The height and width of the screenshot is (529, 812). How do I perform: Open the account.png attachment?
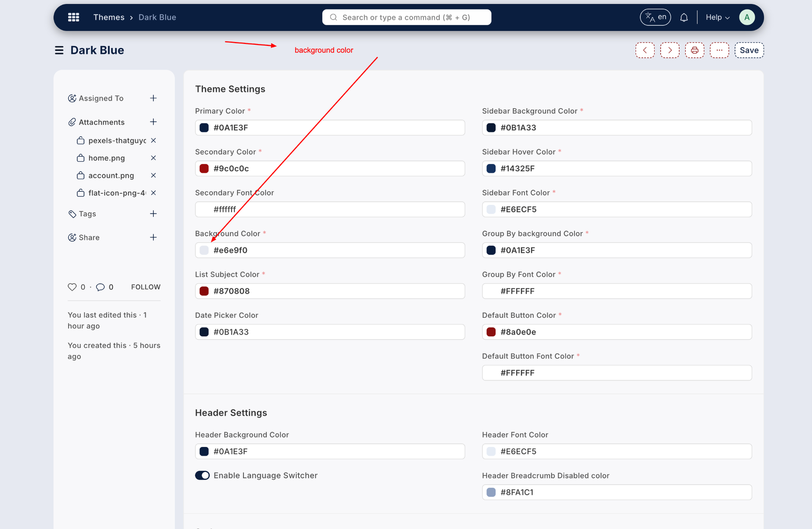111,175
